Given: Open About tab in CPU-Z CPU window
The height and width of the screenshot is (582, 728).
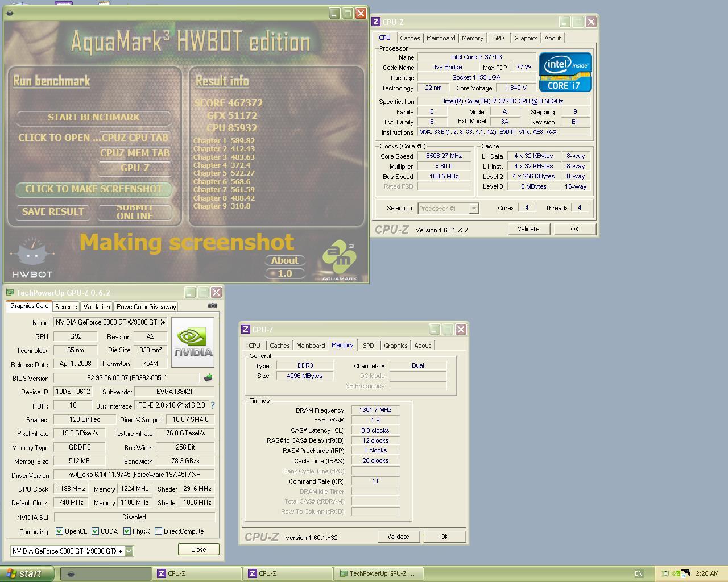Looking at the screenshot, I should [x=552, y=38].
